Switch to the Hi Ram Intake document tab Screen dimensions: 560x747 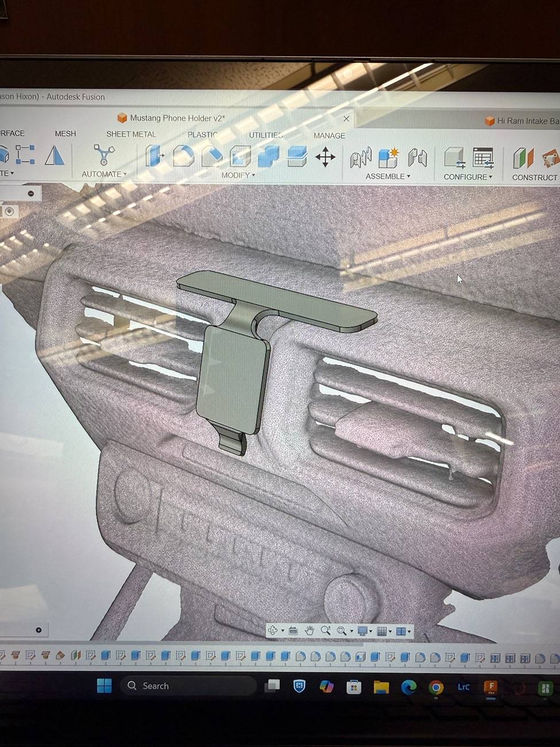coord(522,121)
